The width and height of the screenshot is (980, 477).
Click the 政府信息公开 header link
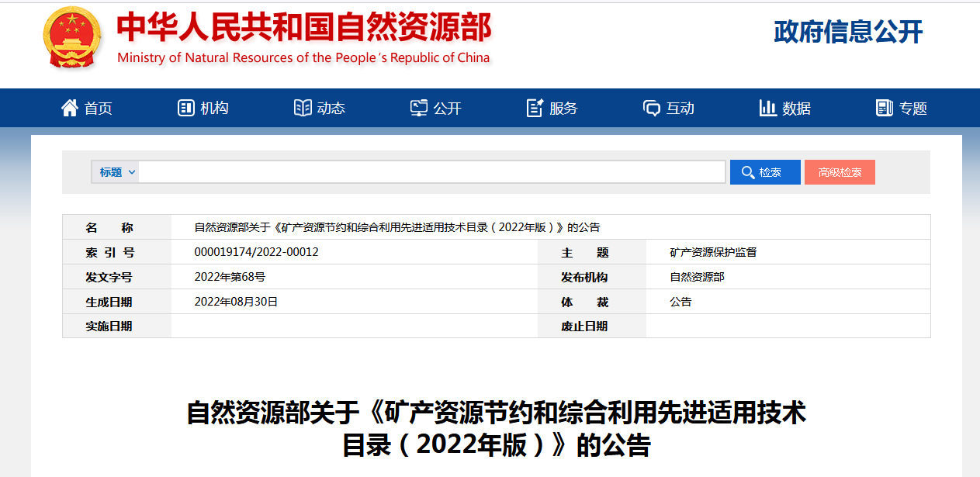point(848,32)
